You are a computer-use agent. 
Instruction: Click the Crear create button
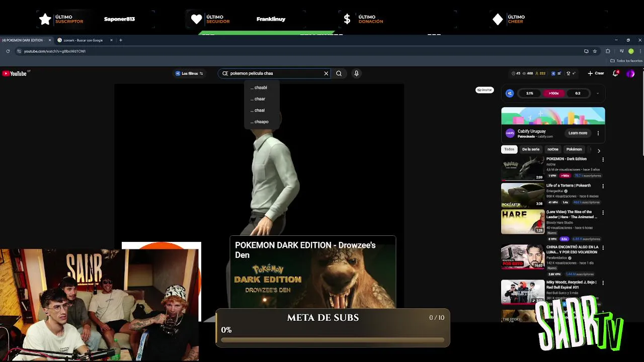tap(596, 73)
